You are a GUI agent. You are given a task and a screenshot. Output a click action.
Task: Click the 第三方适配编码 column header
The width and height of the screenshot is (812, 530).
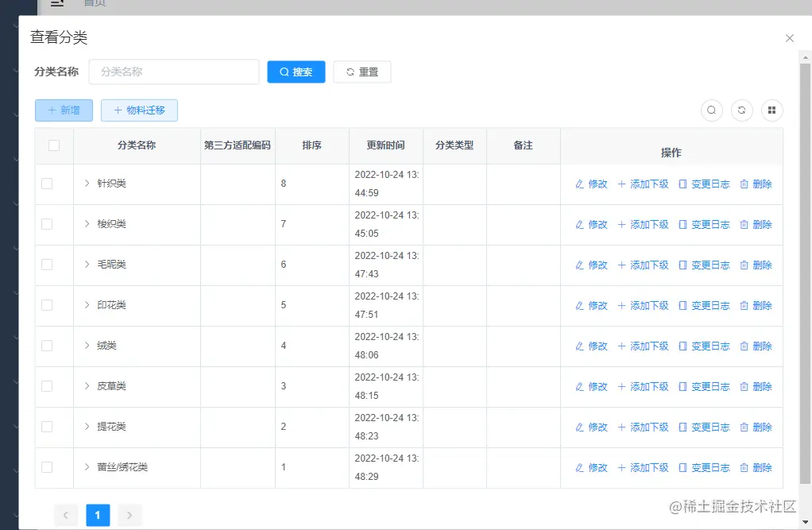click(238, 145)
